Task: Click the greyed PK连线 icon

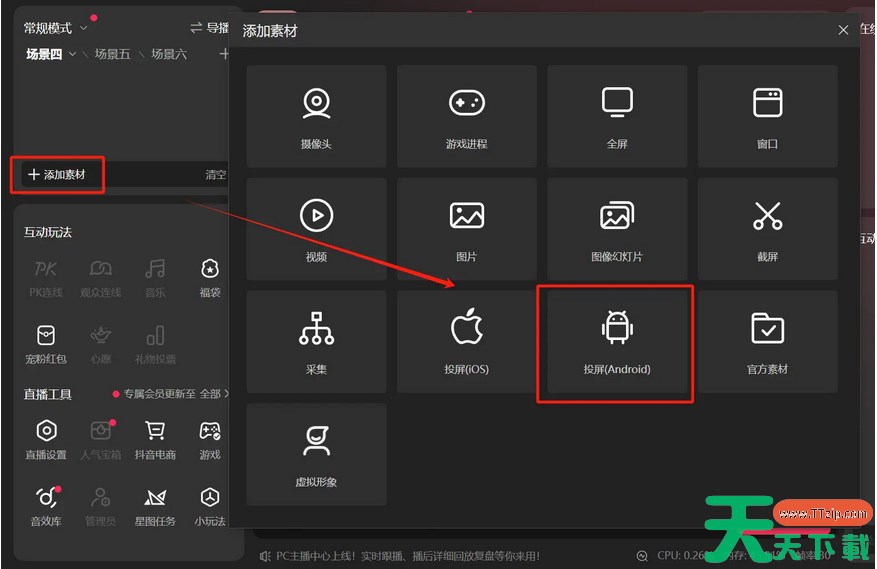Action: click(46, 278)
